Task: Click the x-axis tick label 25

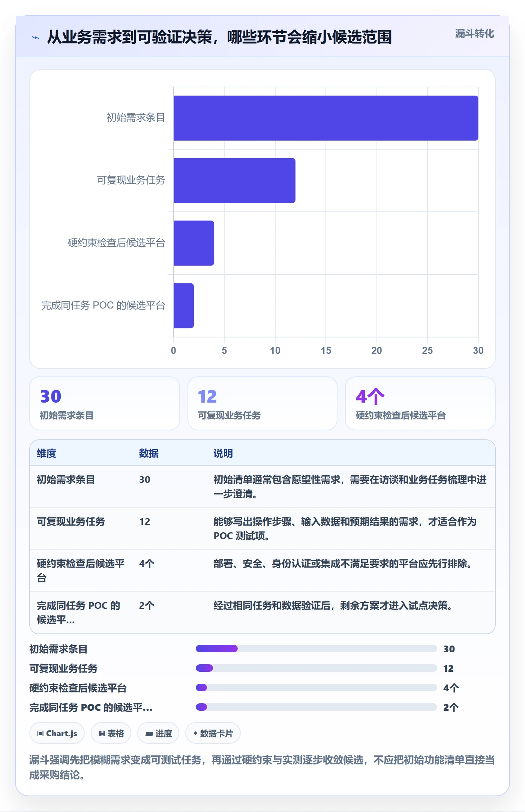Action: (x=427, y=351)
